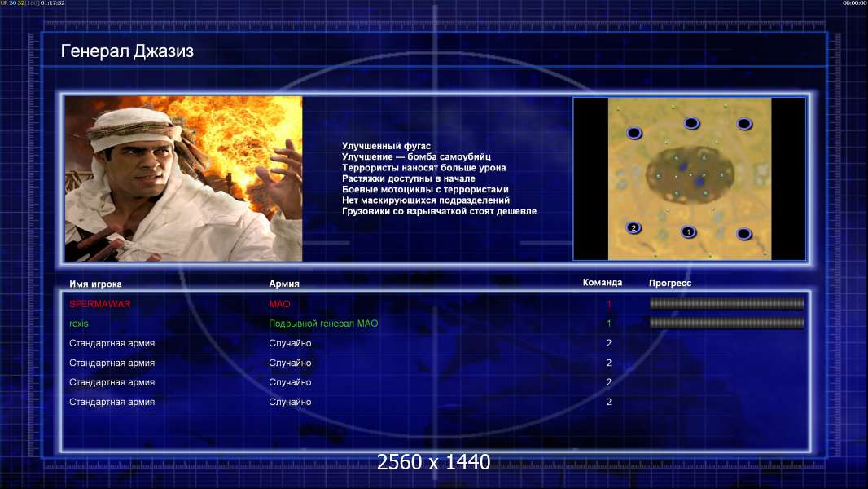Click the 'Армия' column header

pos(284,284)
